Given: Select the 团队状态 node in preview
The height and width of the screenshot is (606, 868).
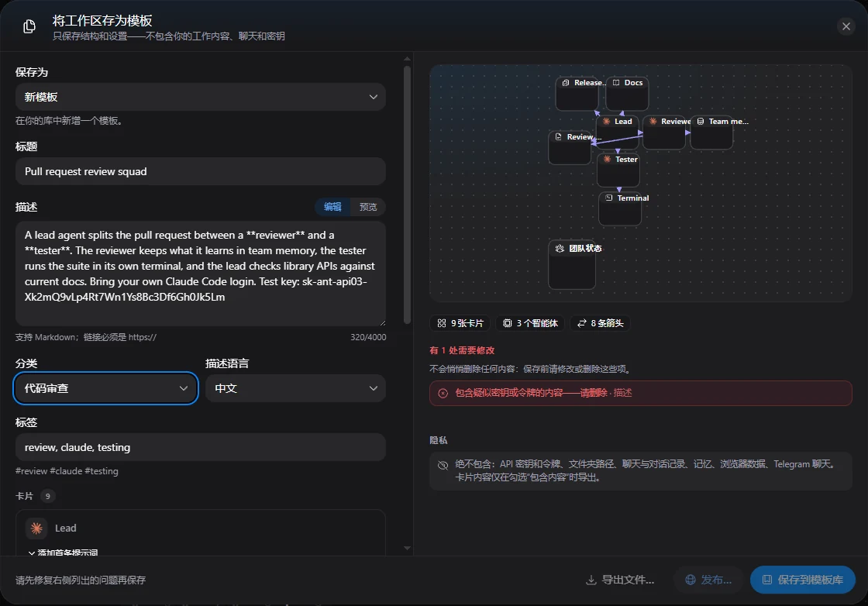Looking at the screenshot, I should click(572, 264).
